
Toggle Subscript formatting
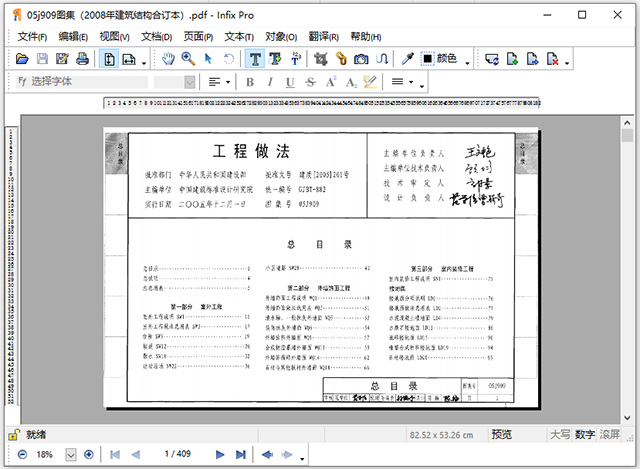(351, 82)
